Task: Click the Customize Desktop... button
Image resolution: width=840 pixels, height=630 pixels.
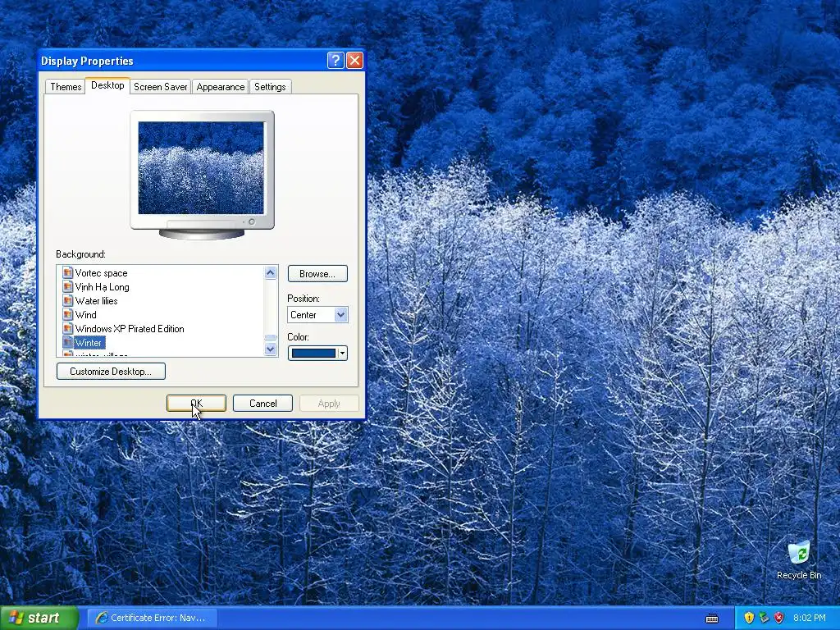Action: 111,372
